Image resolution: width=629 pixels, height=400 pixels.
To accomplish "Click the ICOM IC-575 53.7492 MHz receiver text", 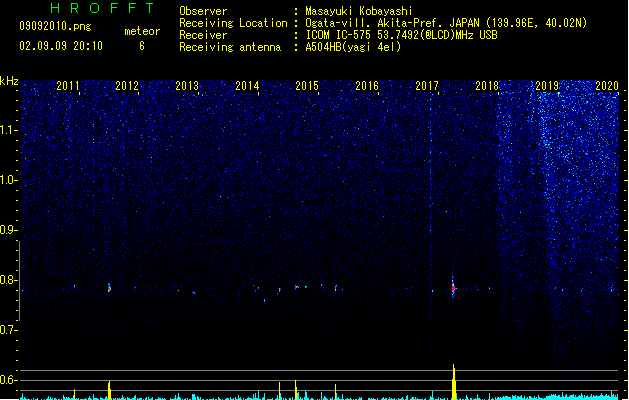I will 401,35.
